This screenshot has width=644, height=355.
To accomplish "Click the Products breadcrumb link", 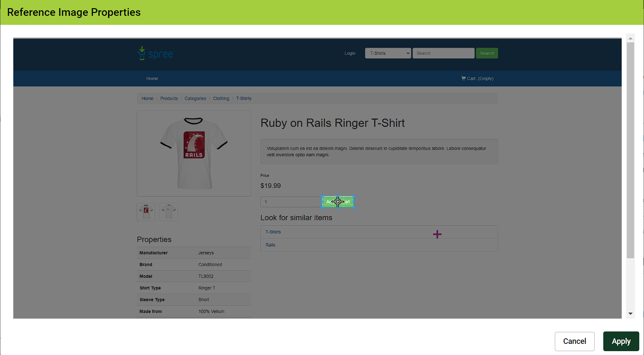I will point(169,98).
